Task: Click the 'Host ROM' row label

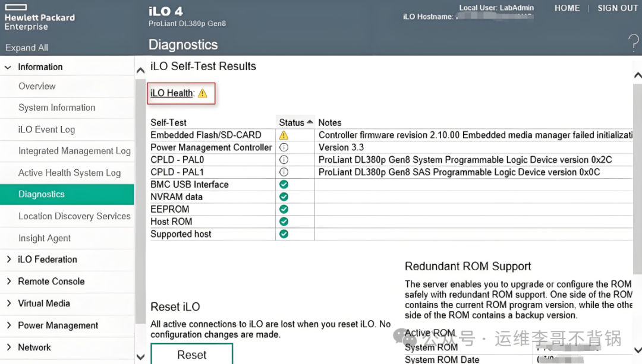Action: pyautogui.click(x=171, y=221)
